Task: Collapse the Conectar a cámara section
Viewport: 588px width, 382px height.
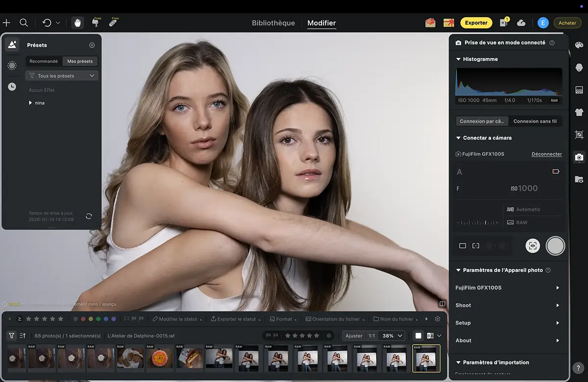Action: tap(458, 138)
